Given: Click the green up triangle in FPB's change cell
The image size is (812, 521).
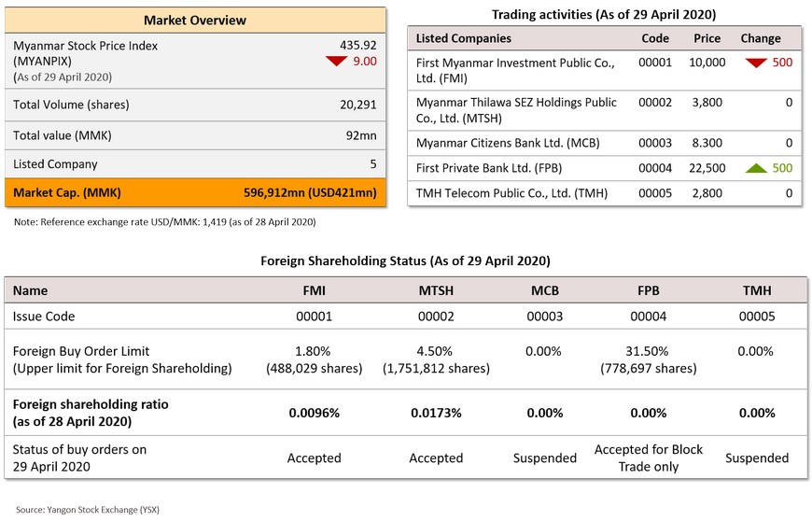Looking at the screenshot, I should [x=756, y=168].
